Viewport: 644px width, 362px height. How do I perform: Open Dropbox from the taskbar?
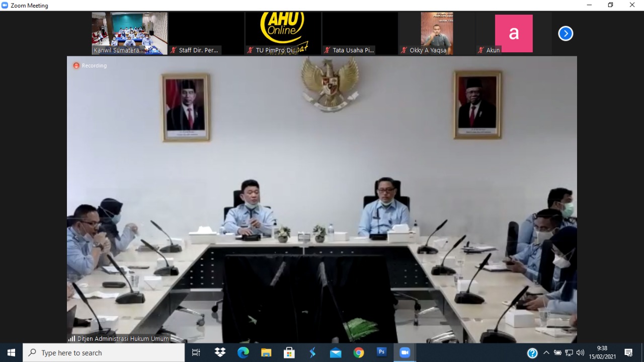click(220, 353)
